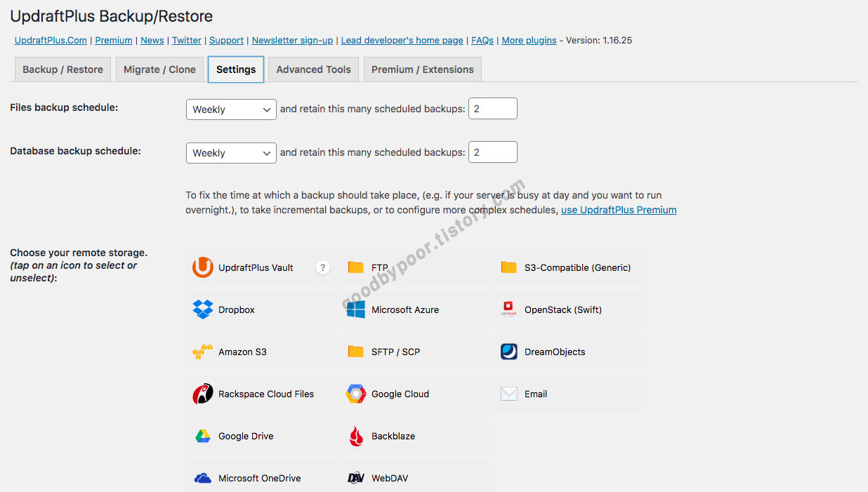Click the 'Microsoft OneDrive' storage label
The width and height of the screenshot is (868, 492).
(260, 478)
